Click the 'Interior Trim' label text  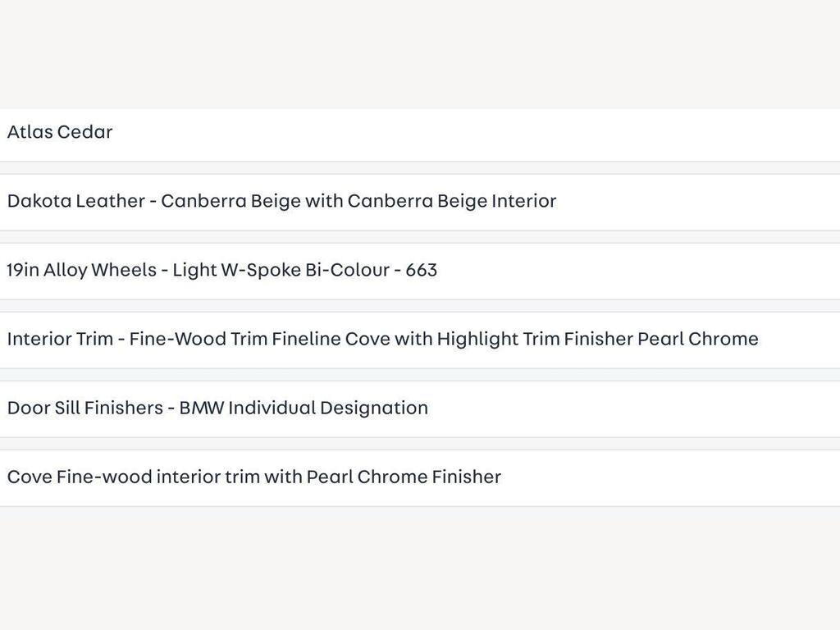pyautogui.click(x=60, y=339)
